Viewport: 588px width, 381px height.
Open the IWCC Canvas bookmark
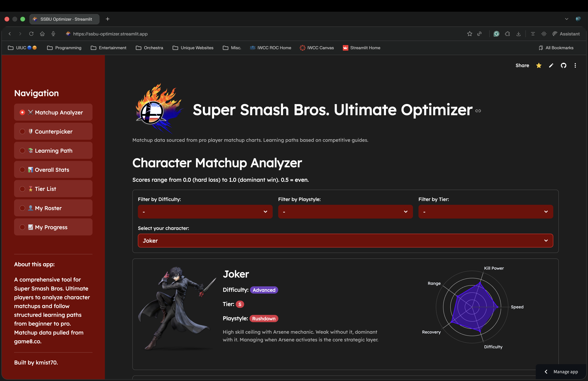[317, 48]
